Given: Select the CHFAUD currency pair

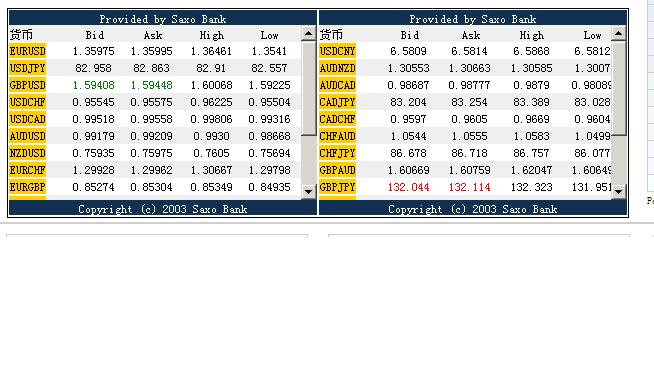Looking at the screenshot, I should click(337, 136).
